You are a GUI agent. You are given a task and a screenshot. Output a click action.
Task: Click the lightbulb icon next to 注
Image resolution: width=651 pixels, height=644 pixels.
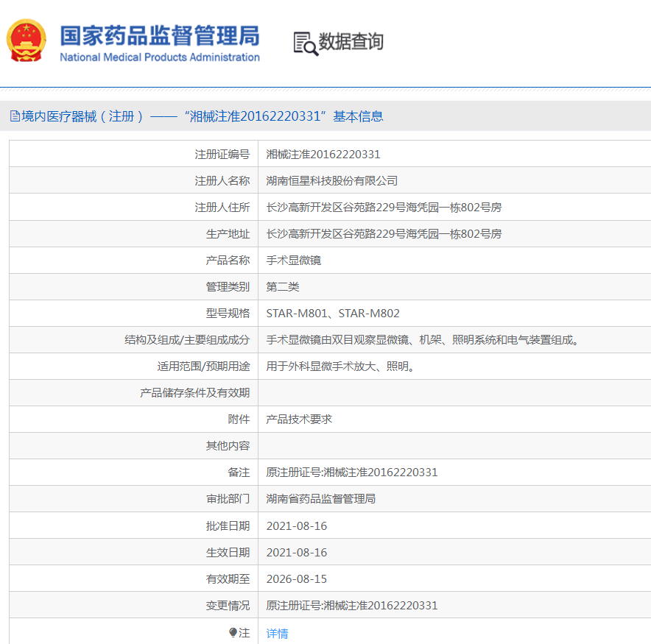click(233, 632)
